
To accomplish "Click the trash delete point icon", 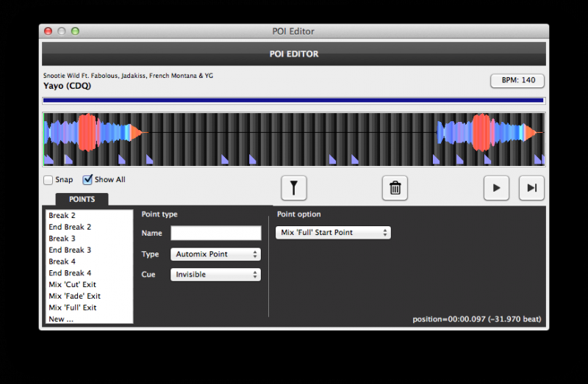I will pos(395,188).
